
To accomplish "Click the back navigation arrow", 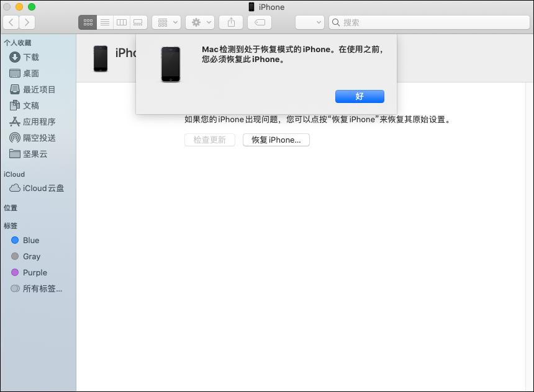I will 10,22.
